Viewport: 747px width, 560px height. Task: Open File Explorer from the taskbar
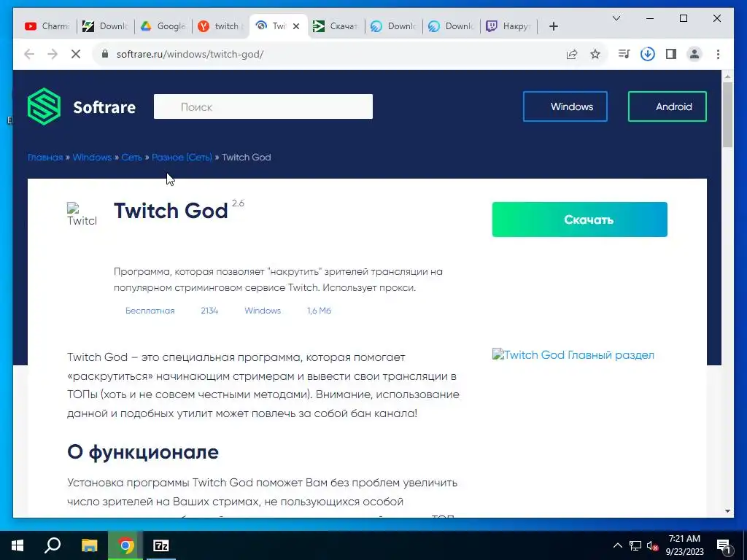point(89,545)
